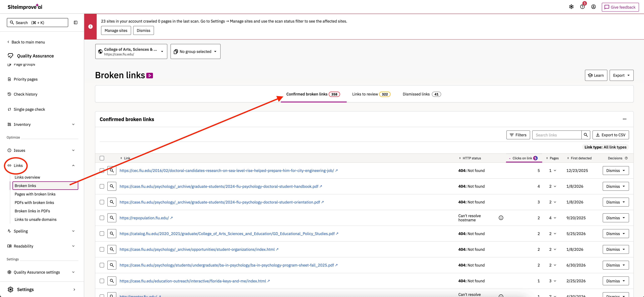This screenshot has width=644, height=297.
Task: Inspect the repopulation.fiu.edu link with magnifier
Action: 112,218
